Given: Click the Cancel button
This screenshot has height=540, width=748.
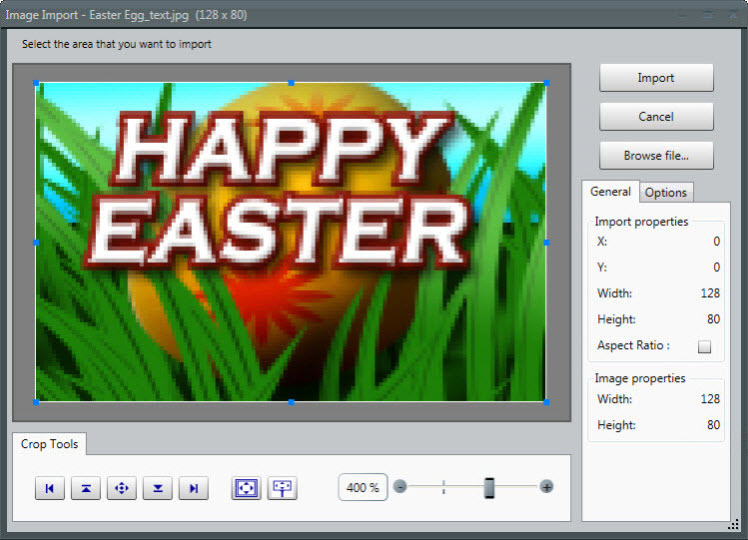Looking at the screenshot, I should (x=656, y=117).
